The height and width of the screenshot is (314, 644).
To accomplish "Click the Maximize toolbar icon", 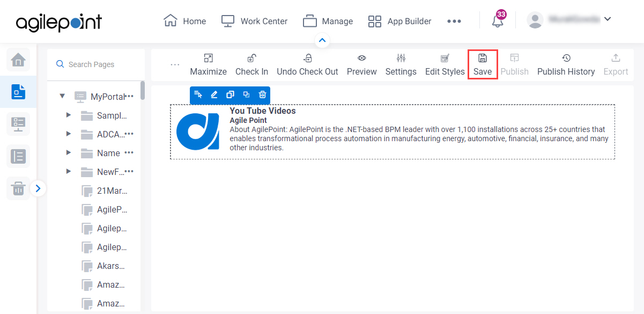I will pyautogui.click(x=209, y=58).
